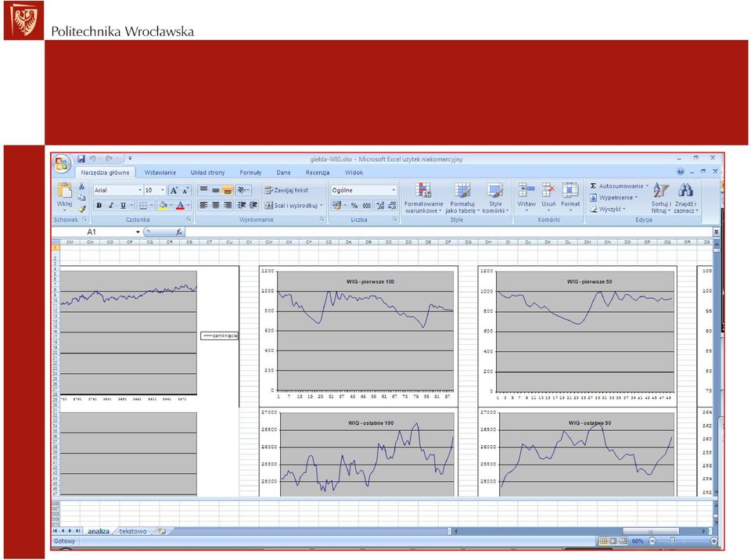Save the workbook with the floppy disk icon
751x560 pixels.
81,159
